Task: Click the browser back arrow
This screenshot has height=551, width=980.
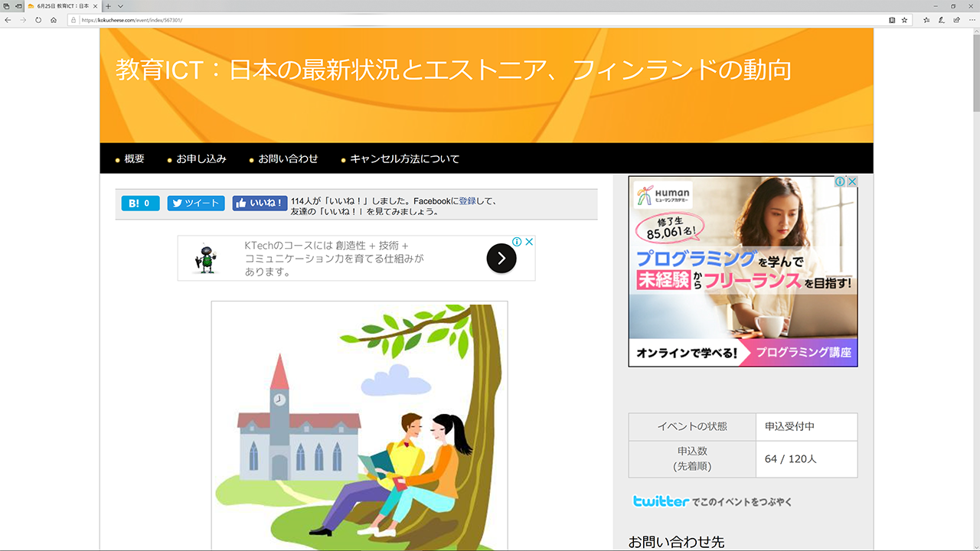Action: (x=8, y=20)
